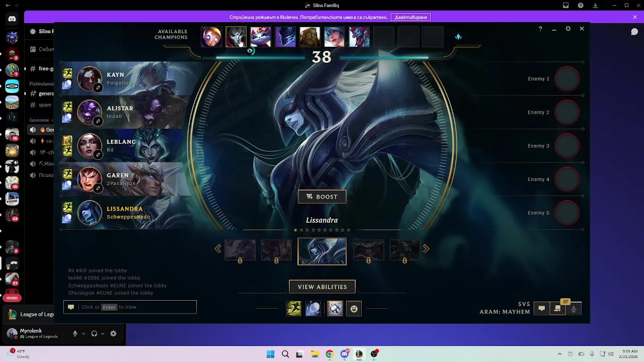Show next skins with right arrow
Viewport: 644px width, 362px height.
(426, 248)
